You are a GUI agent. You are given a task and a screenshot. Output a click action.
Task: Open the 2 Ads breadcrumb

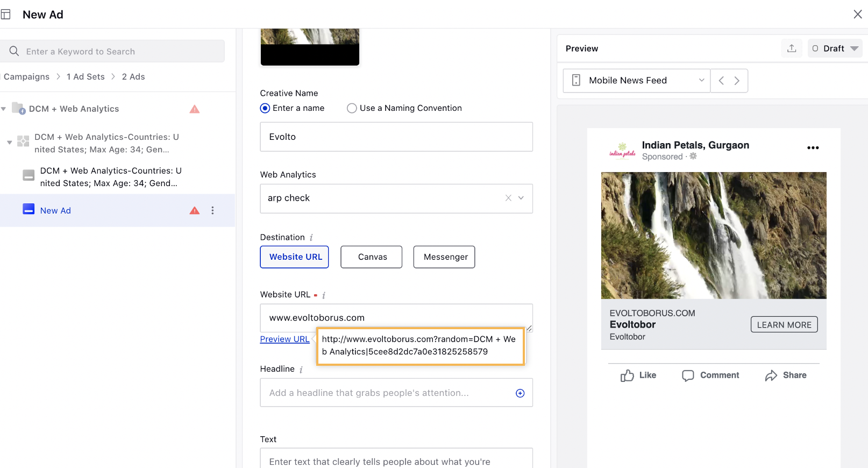point(133,77)
